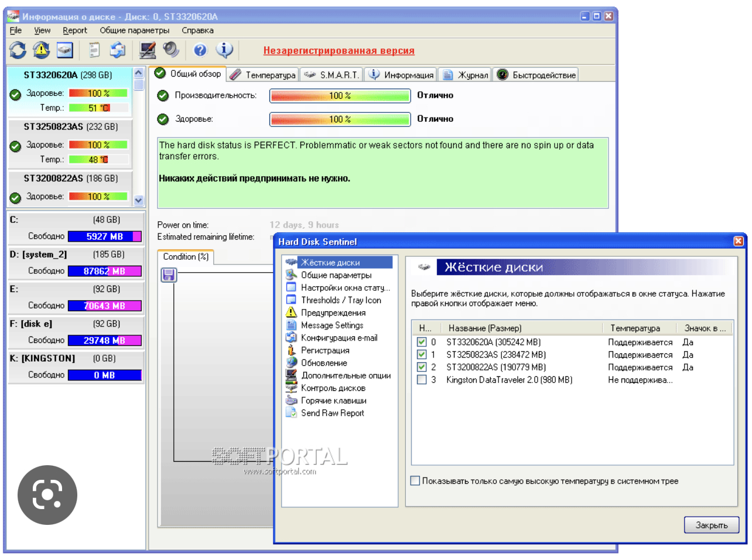Viewport: 752px width, 560px height.
Task: Uncheck disk 2 ST3200822AS checkbox
Action: 422,367
